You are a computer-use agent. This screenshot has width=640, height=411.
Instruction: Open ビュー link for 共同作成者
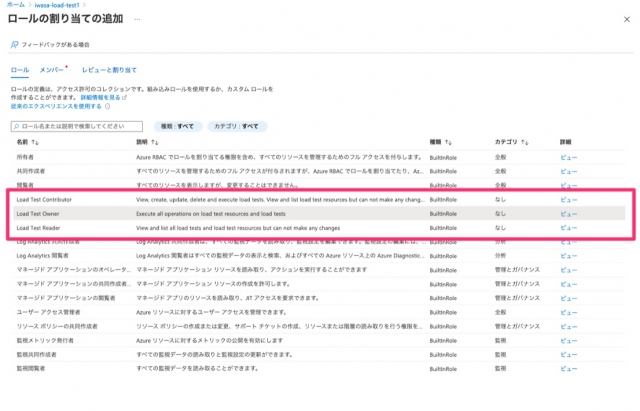click(x=569, y=171)
